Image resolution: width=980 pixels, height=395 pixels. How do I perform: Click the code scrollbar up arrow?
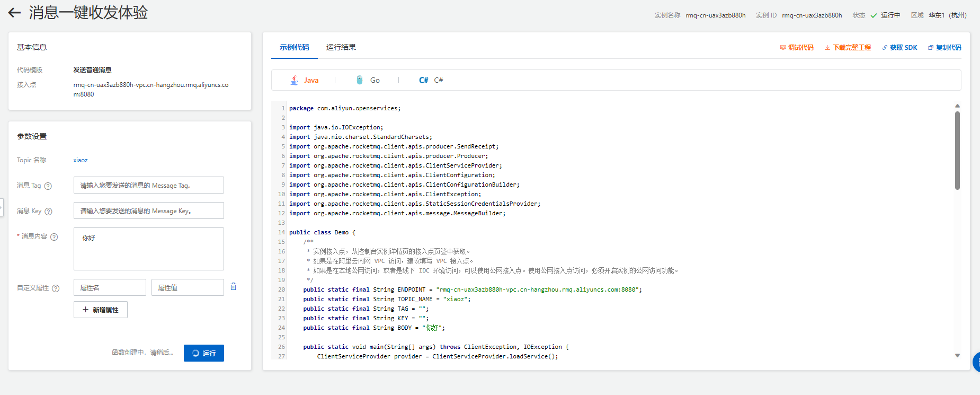click(x=957, y=106)
